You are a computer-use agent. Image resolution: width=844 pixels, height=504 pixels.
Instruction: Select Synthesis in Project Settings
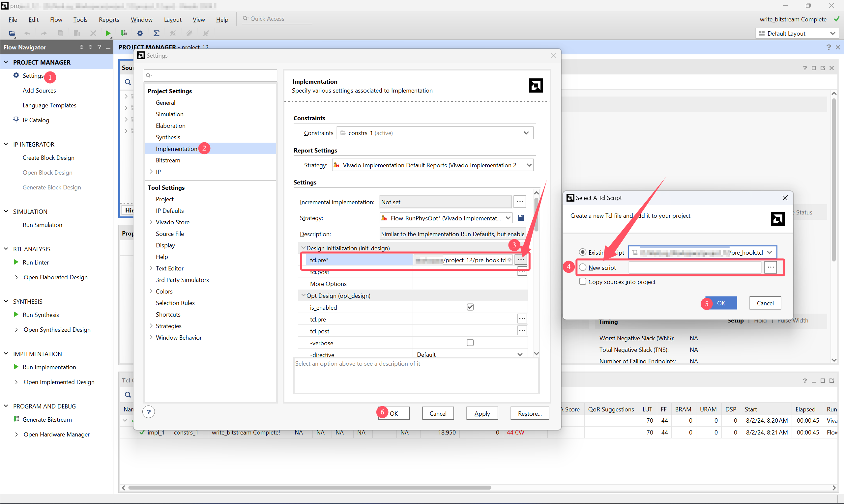[168, 137]
